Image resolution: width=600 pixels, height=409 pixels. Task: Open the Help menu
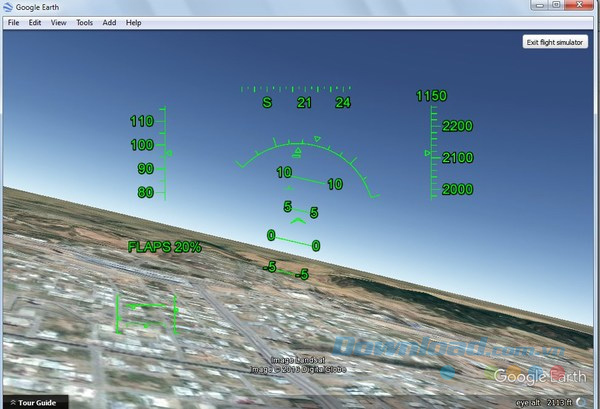133,22
